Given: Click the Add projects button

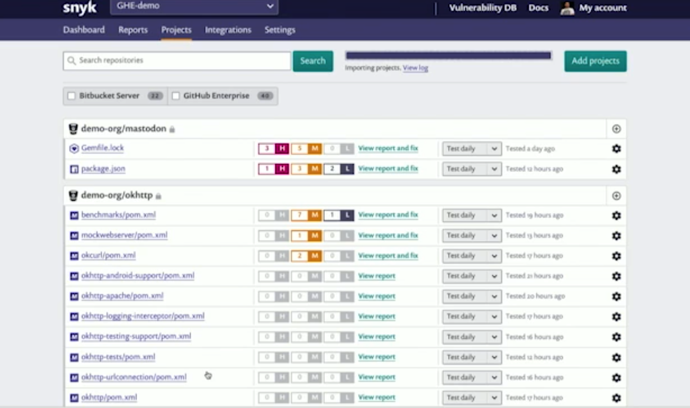Looking at the screenshot, I should (x=595, y=61).
